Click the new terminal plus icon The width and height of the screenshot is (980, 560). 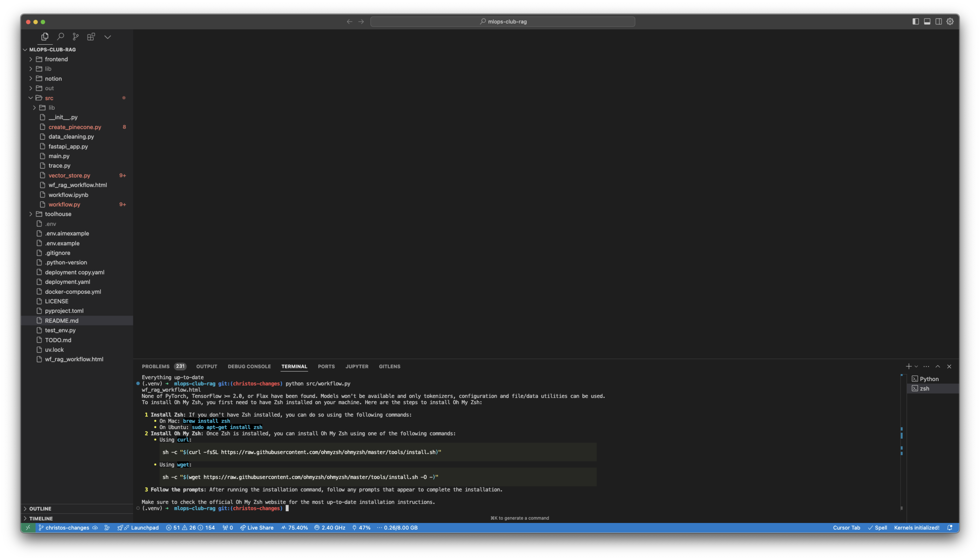tap(908, 366)
